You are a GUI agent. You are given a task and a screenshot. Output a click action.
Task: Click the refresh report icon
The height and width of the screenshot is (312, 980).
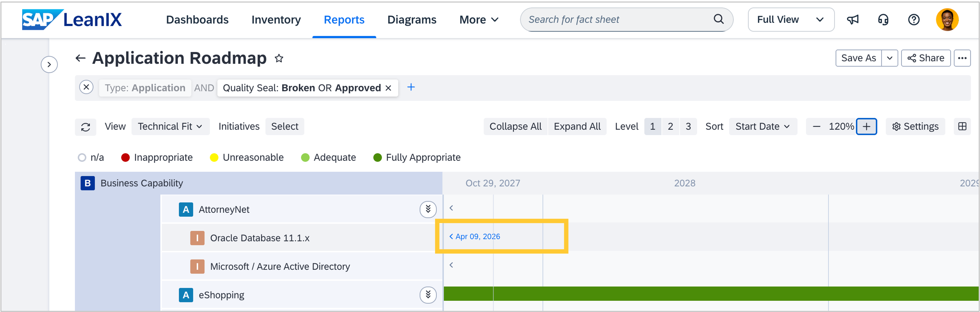[85, 127]
